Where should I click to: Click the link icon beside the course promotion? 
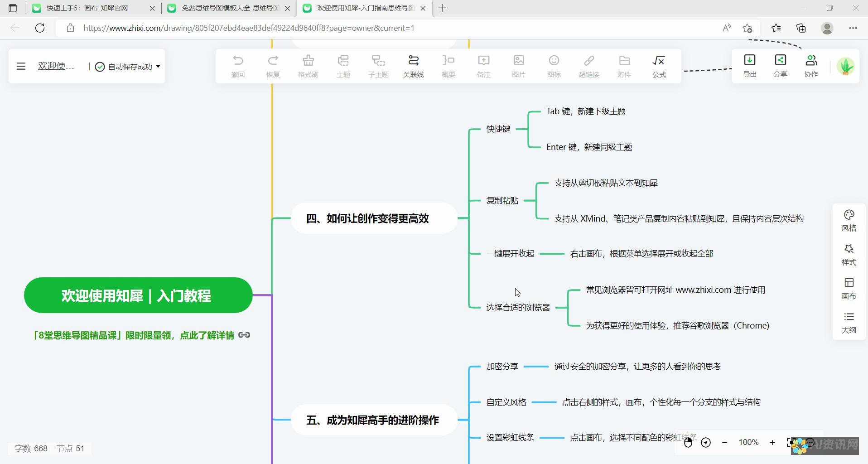[x=244, y=335]
